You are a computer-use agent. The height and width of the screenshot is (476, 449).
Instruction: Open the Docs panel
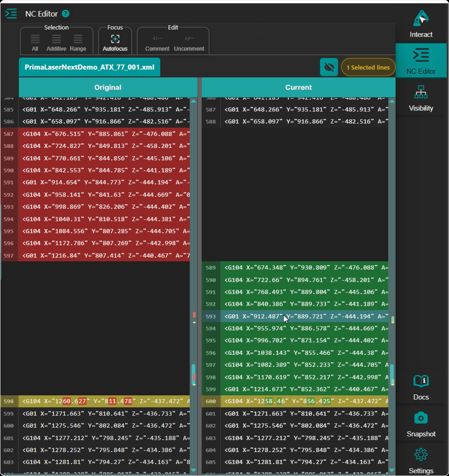421,387
